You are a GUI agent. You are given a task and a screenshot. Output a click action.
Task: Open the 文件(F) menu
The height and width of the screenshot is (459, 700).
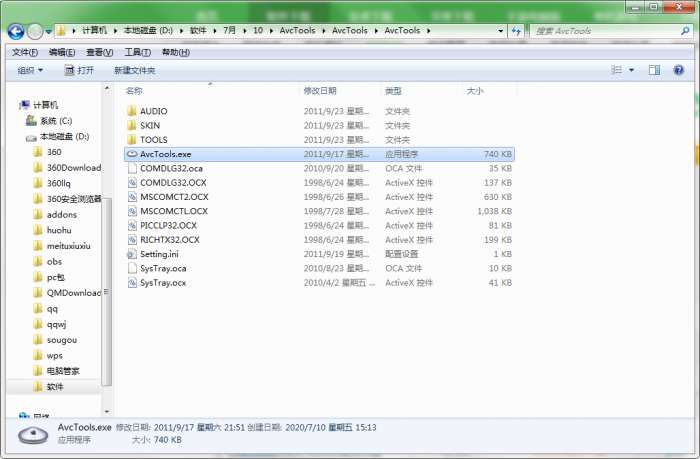pos(25,52)
